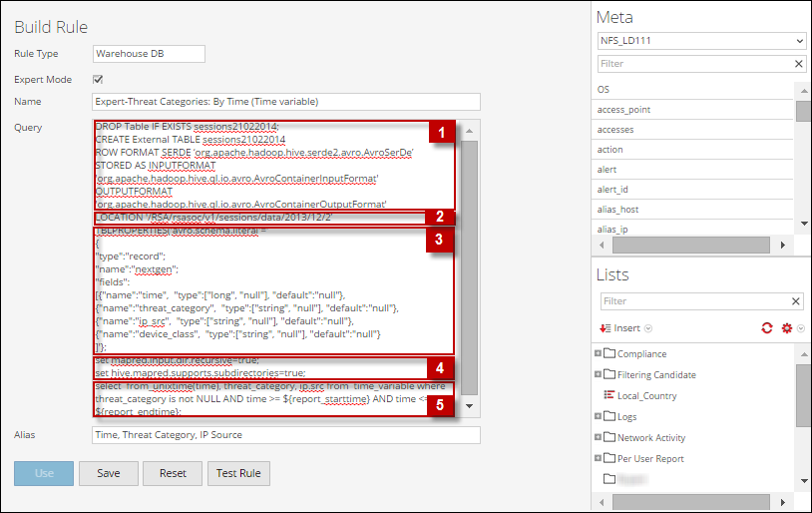Click the Meta horizontal scroll right arrow

click(x=782, y=245)
